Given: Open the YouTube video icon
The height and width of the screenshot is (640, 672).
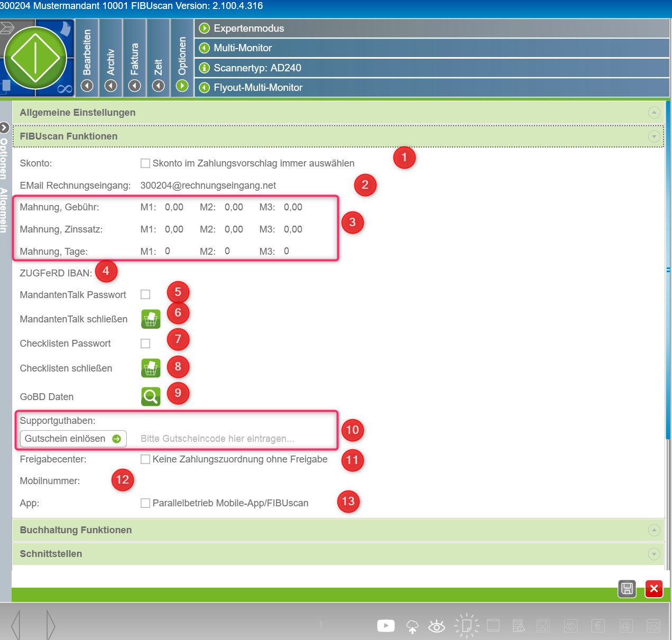Looking at the screenshot, I should click(386, 626).
